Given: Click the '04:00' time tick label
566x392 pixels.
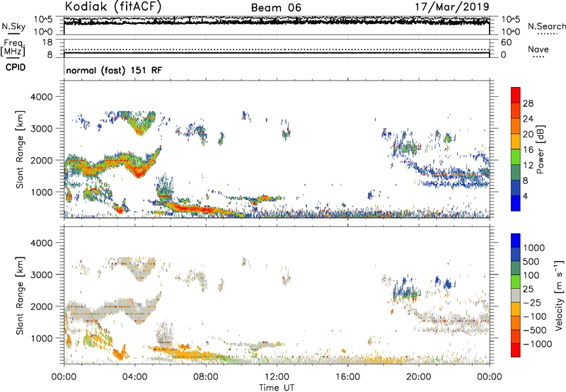Looking at the screenshot, I should (x=134, y=377).
